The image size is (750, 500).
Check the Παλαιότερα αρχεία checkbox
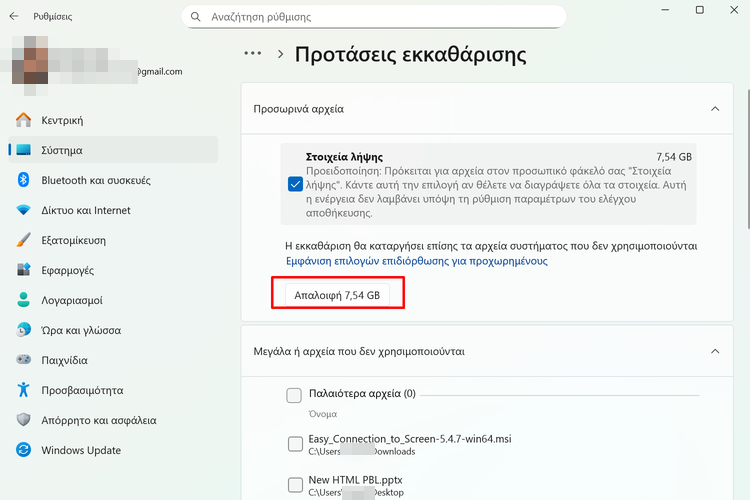coord(294,395)
